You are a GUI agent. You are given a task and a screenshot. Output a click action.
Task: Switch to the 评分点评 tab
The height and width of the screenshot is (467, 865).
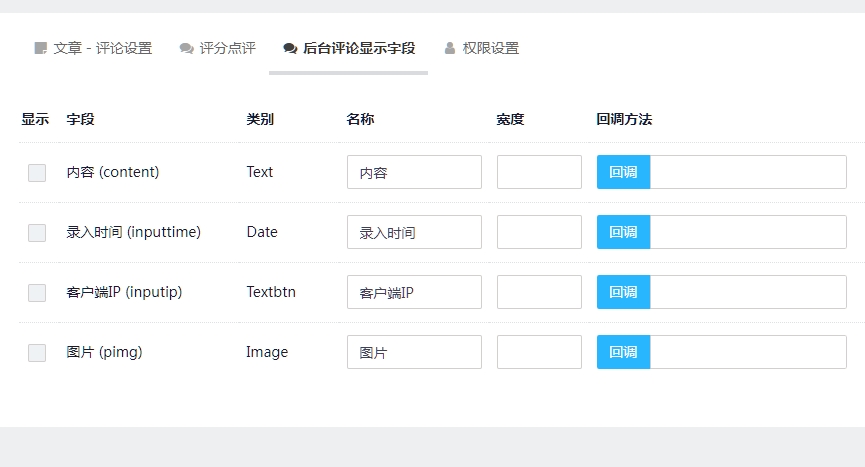(x=227, y=48)
